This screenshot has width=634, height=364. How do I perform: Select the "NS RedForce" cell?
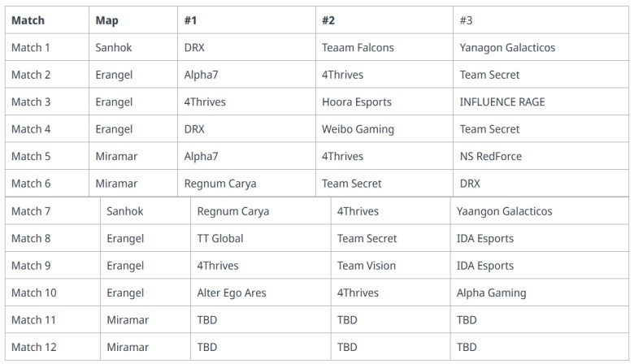(490, 156)
